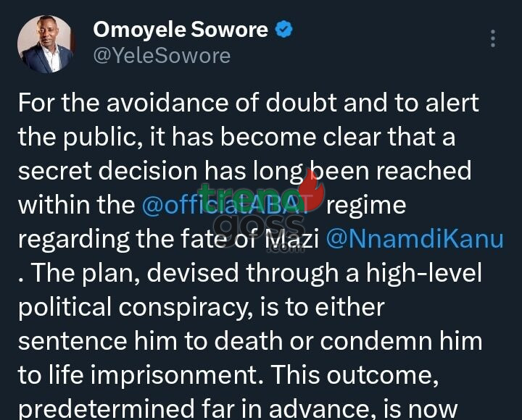This screenshot has width=522, height=420.
Task: Open Omoyele Sowore's profile picture
Action: pyautogui.click(x=46, y=44)
